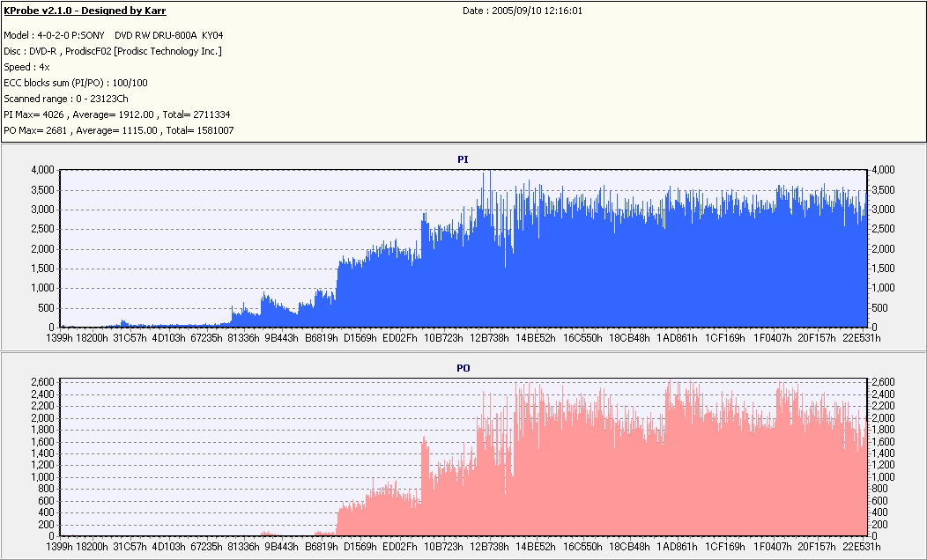This screenshot has width=927, height=560.
Task: Click the 1AD861h label under the PI chart
Action: (x=677, y=338)
